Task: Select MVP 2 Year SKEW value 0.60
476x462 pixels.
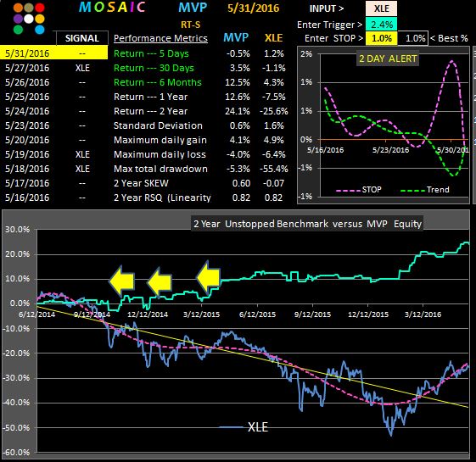Action: (x=241, y=183)
